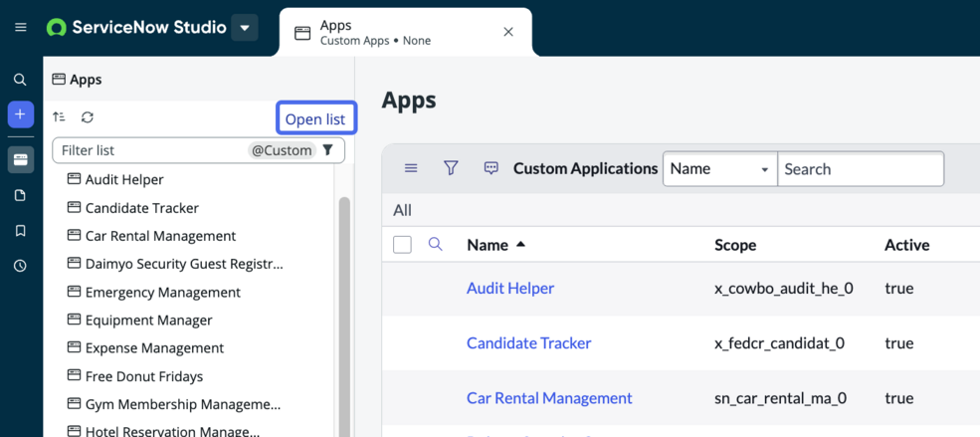Open the activity stream chat icon
This screenshot has width=980, height=437.
point(491,168)
